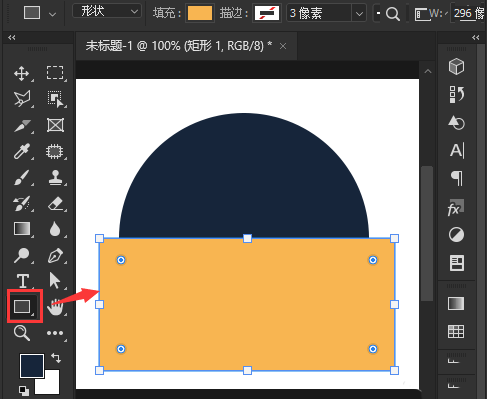Switch to the 未标题-1 document tab
Screen dimensions: 487x399
coord(179,46)
